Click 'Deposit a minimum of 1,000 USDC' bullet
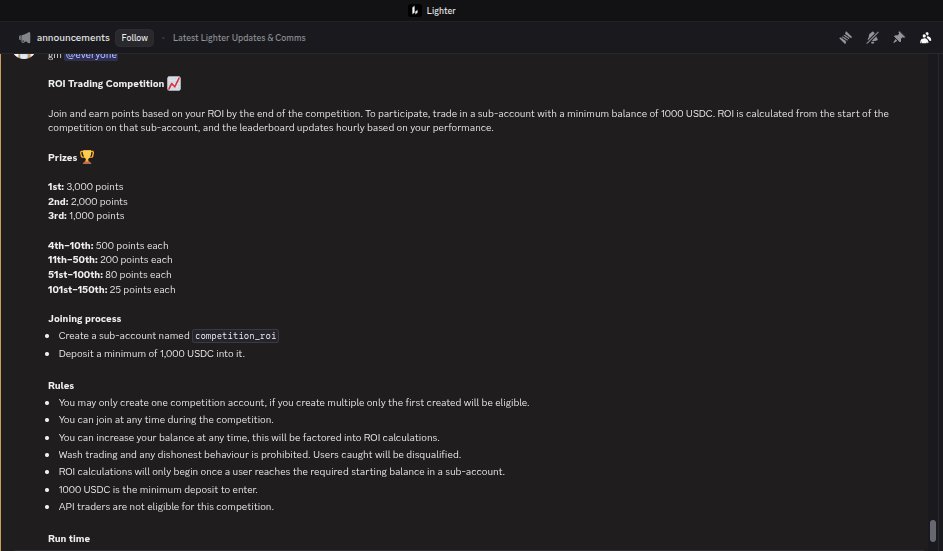The height and width of the screenshot is (551, 943). click(152, 353)
